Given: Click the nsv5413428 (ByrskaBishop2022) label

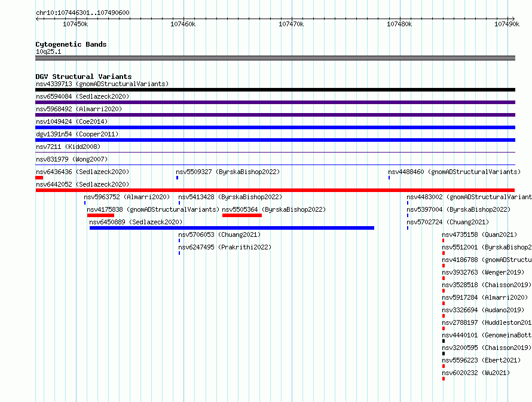Looking at the screenshot, I should (230, 197).
